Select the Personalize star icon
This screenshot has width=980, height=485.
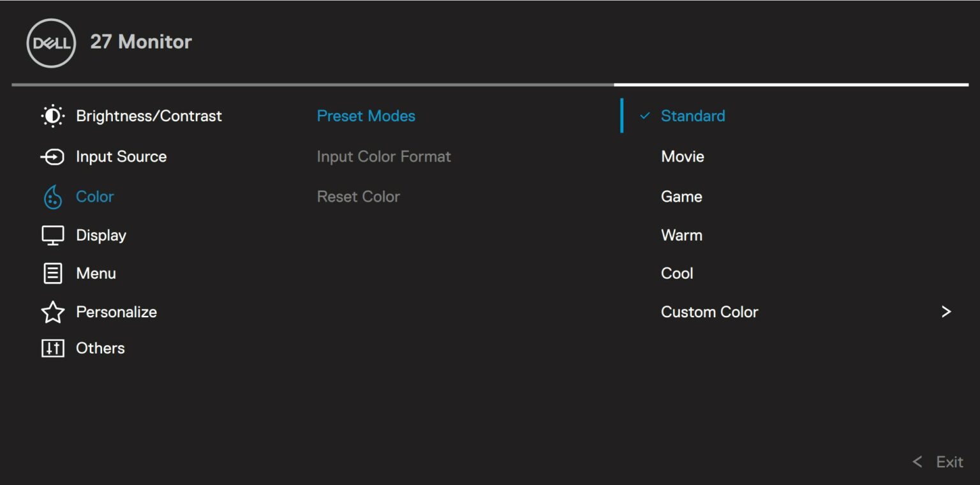tap(53, 311)
